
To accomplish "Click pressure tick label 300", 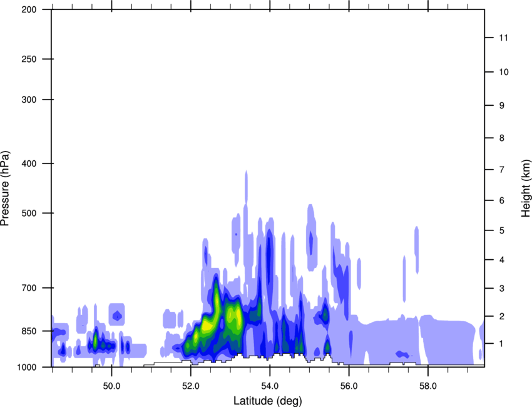I will tap(29, 100).
